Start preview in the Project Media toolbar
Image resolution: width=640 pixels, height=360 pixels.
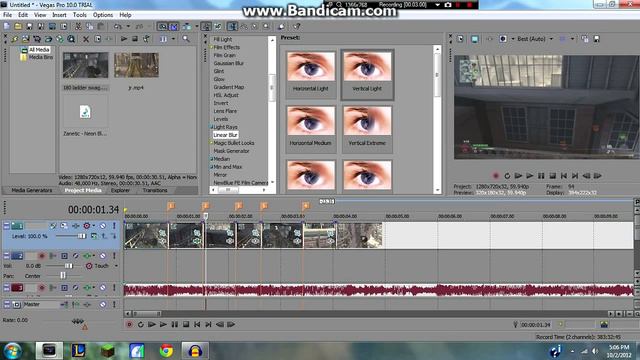[124, 39]
